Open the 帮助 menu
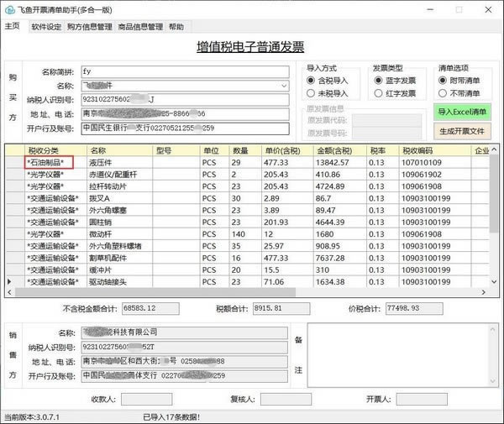 176,27
